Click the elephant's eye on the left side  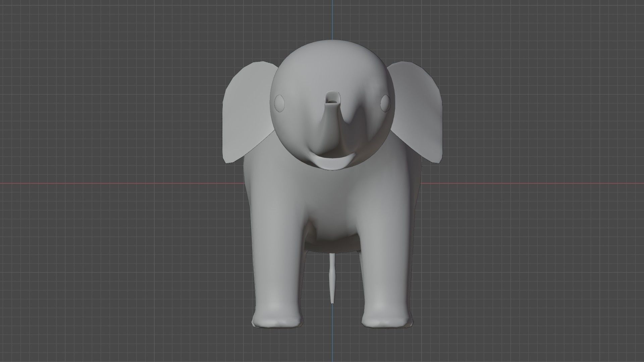point(279,103)
